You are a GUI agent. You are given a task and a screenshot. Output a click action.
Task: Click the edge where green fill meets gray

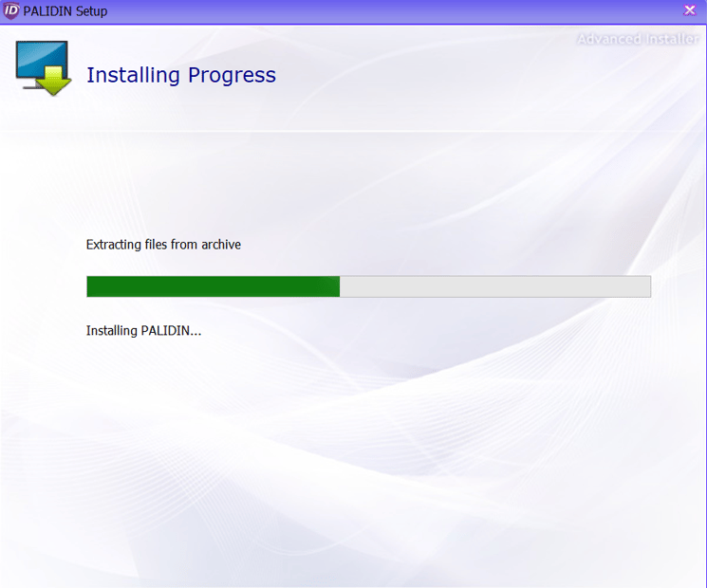[x=340, y=286]
